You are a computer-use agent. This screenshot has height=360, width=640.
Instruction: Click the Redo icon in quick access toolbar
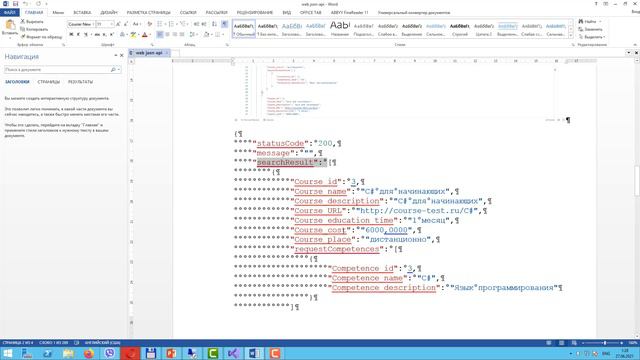(x=38, y=4)
